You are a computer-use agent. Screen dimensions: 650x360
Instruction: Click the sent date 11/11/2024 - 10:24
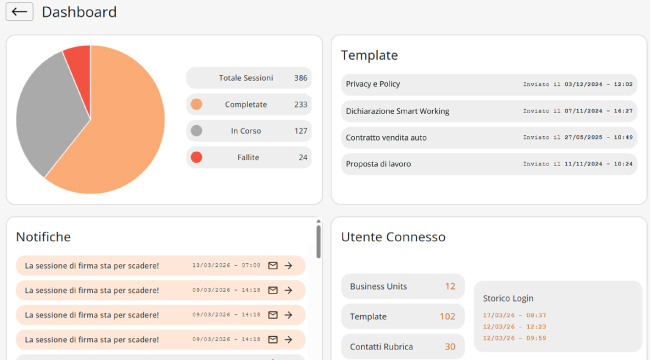(x=598, y=164)
